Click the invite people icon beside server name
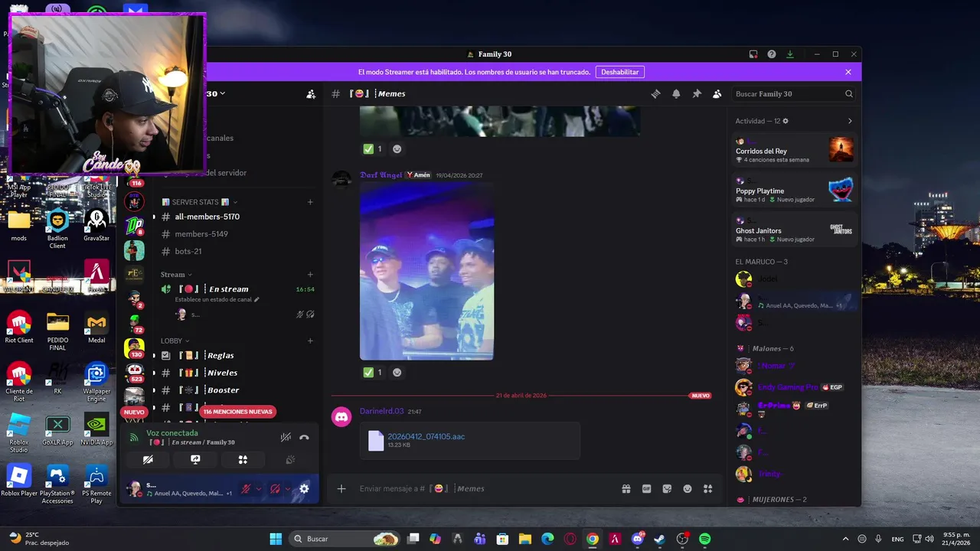The width and height of the screenshot is (980, 551). click(311, 94)
